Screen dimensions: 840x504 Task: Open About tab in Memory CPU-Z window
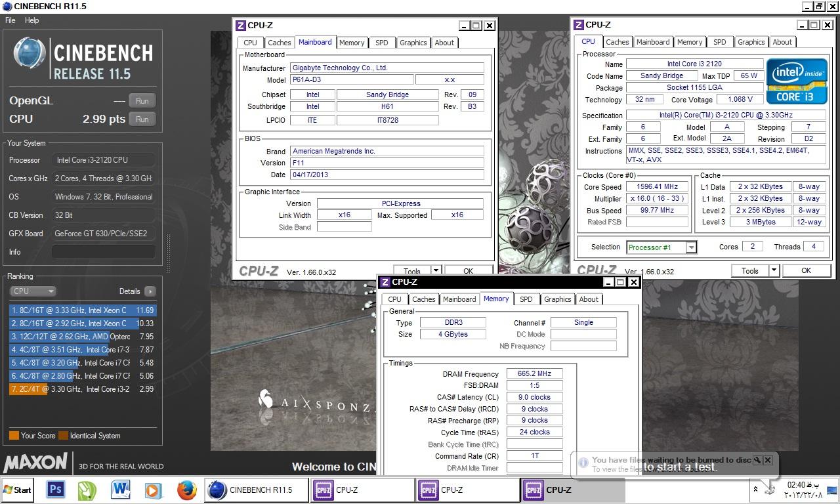coord(589,299)
